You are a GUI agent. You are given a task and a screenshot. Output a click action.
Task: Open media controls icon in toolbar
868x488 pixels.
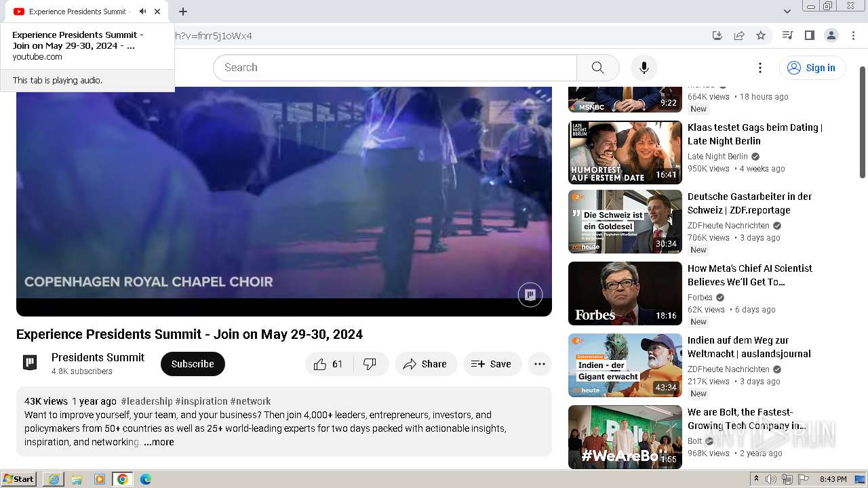(x=787, y=35)
